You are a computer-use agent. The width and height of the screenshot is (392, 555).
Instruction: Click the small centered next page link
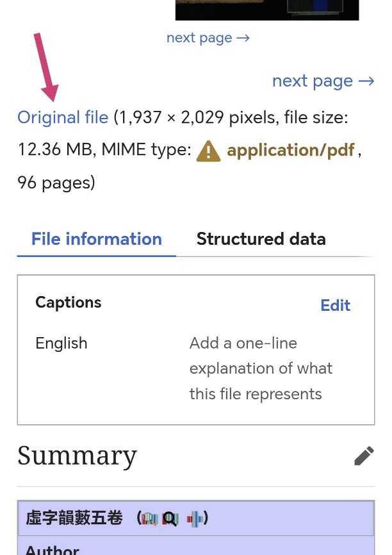(208, 38)
